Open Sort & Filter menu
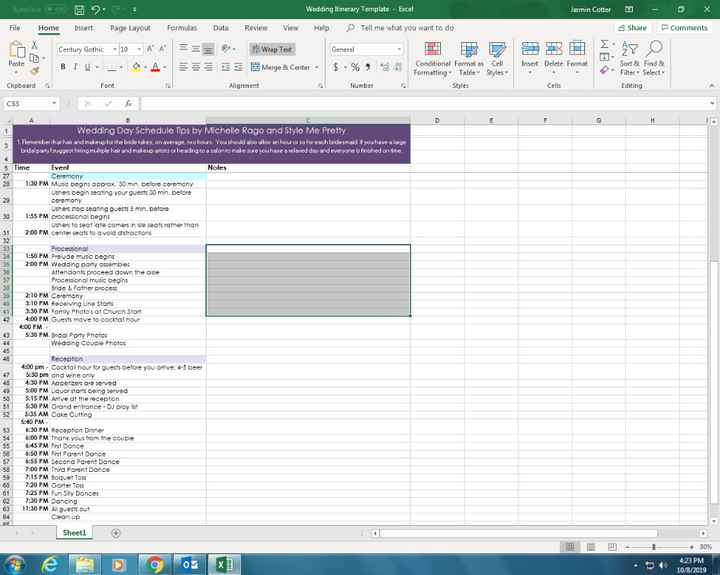720x575 pixels. click(x=630, y=59)
